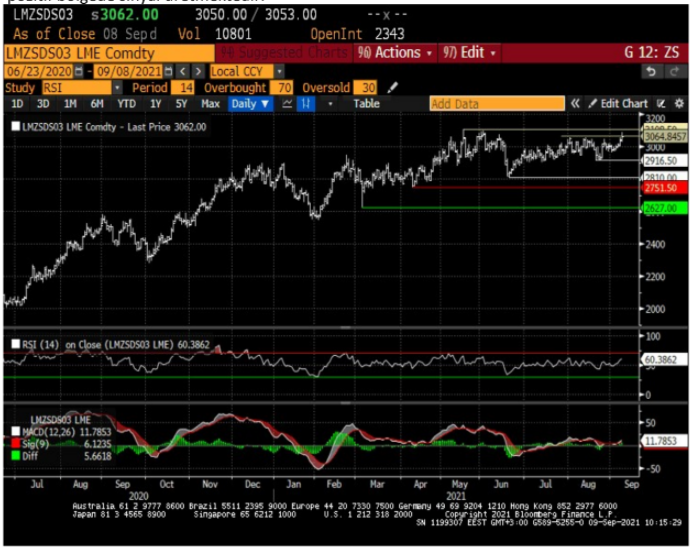The height and width of the screenshot is (551, 696).
Task: Switch to Table view
Action: (366, 104)
